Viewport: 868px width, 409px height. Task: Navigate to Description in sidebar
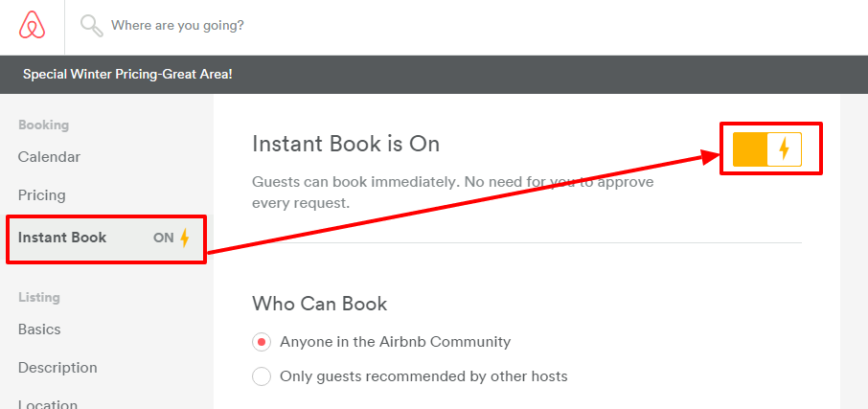57,368
